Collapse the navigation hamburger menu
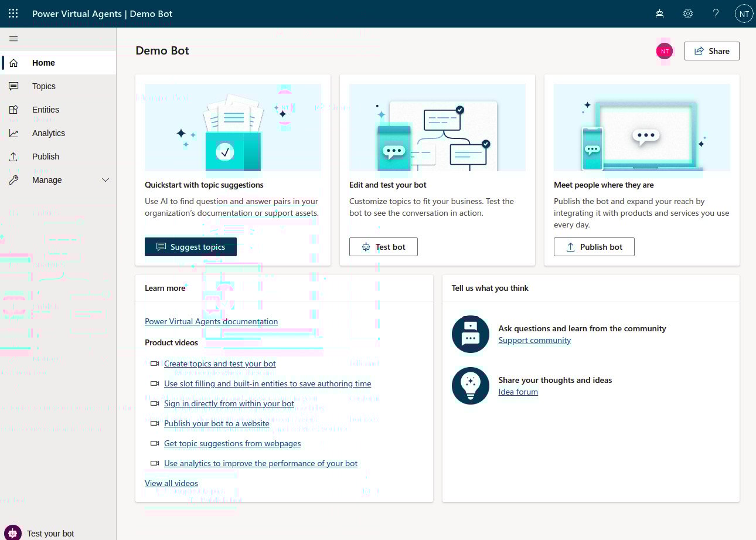756x540 pixels. coord(13,39)
